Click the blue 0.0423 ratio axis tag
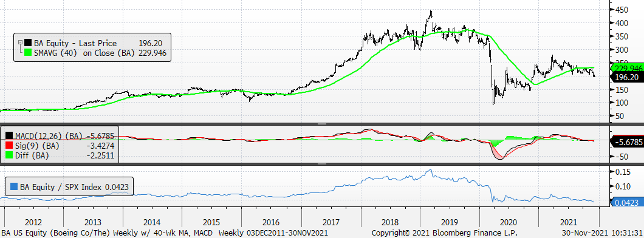This screenshot has height=238, width=644. coord(628,202)
